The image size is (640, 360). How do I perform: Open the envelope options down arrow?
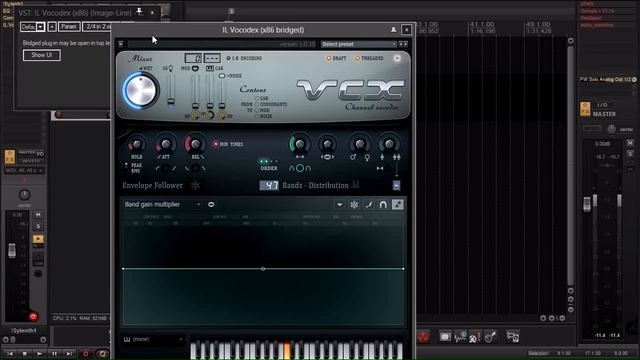click(340, 204)
